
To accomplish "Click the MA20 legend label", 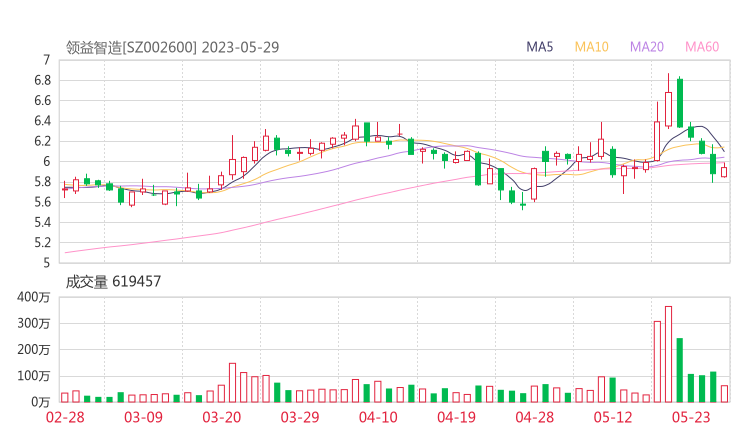I will (x=647, y=47).
